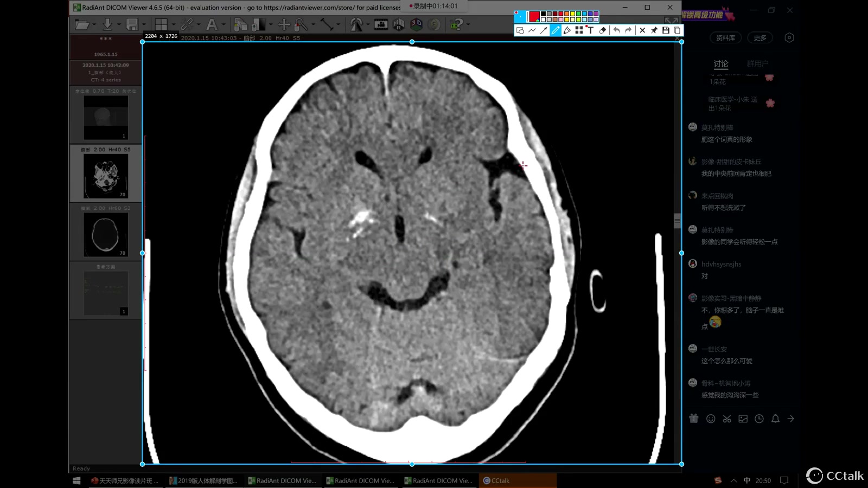Select the zoom magnifier tool
This screenshot has height=488, width=868.
coord(301,24)
